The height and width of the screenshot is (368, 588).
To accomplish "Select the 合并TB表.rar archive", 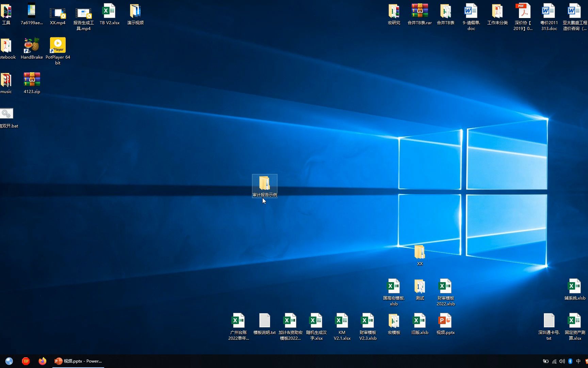I will point(420,14).
